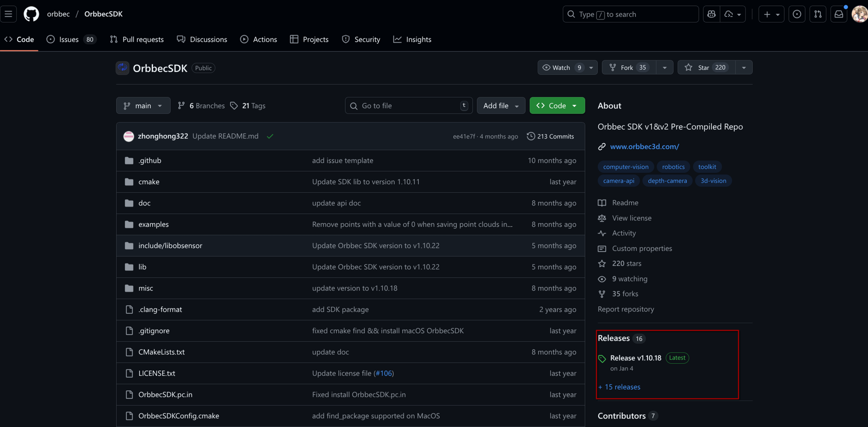This screenshot has height=427, width=868.
Task: Open the notifications inbox
Action: [839, 14]
